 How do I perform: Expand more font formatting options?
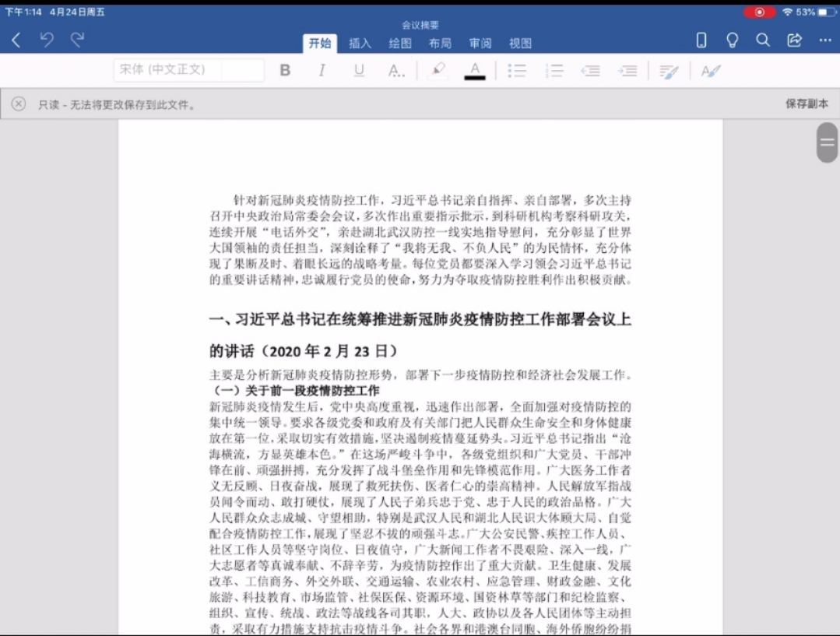[x=396, y=71]
